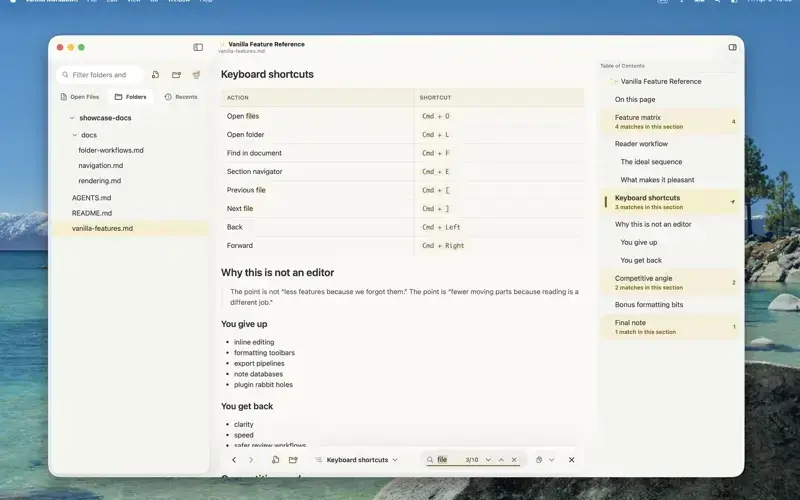Jump to Vanilla Feature Reference in contents

tap(661, 81)
